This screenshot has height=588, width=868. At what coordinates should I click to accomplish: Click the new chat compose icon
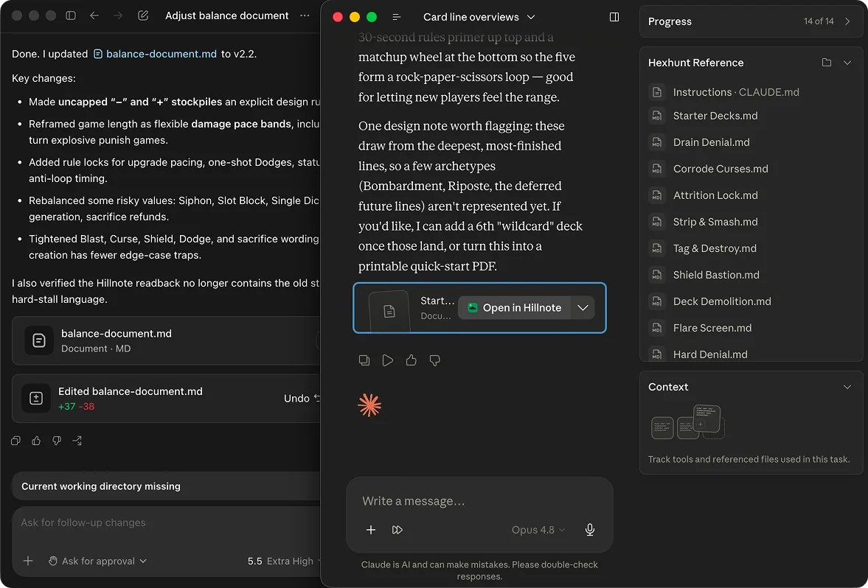143,15
